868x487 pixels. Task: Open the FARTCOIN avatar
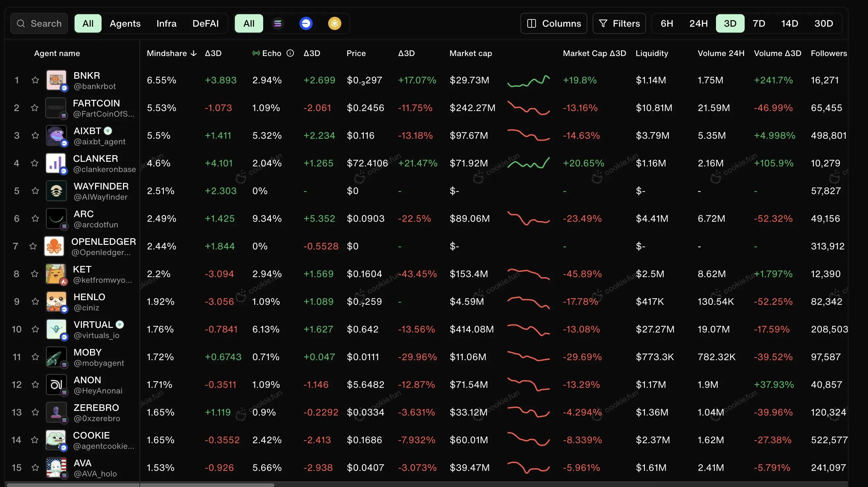click(56, 108)
